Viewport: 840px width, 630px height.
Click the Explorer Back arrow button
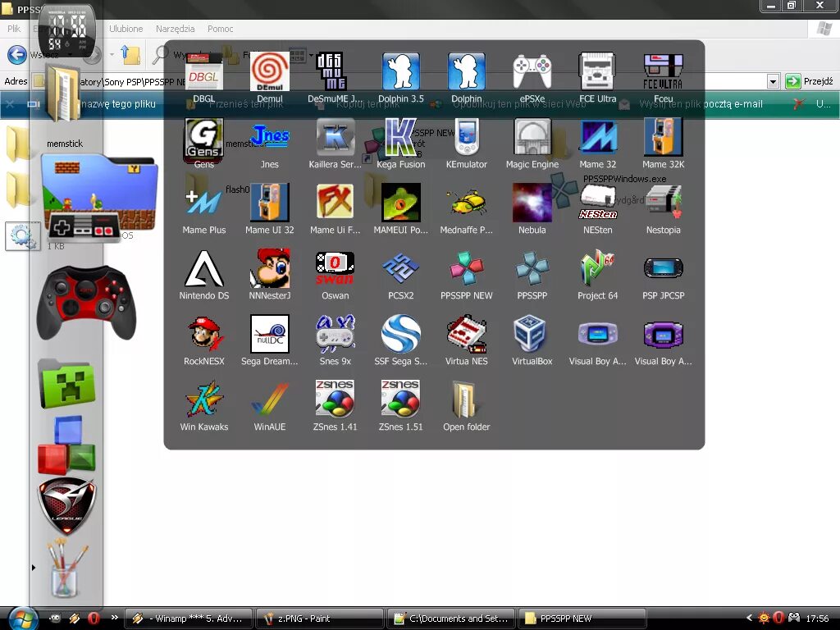(17, 55)
